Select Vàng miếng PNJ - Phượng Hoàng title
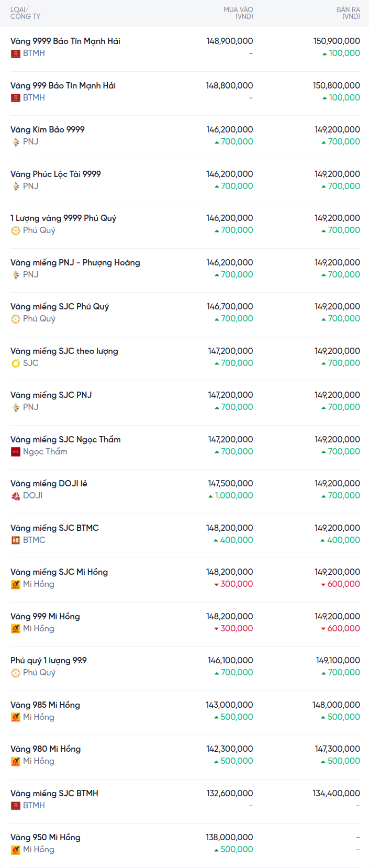Screen dimensions: 369x868 click(75, 262)
